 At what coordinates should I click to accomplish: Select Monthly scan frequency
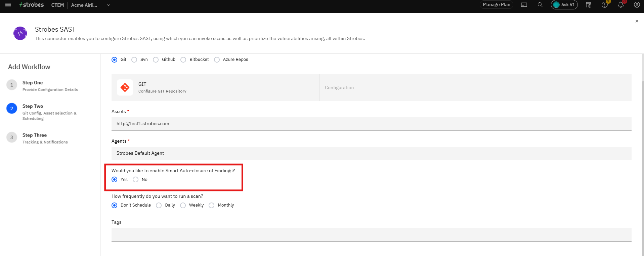click(212, 205)
